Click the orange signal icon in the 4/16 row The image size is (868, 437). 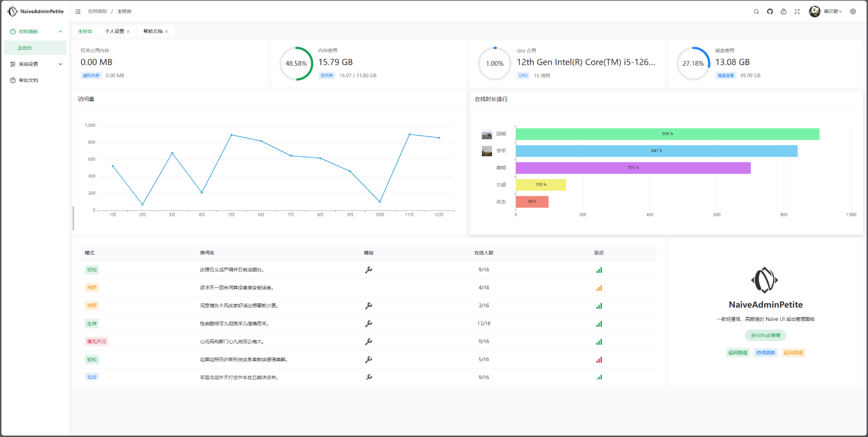599,288
